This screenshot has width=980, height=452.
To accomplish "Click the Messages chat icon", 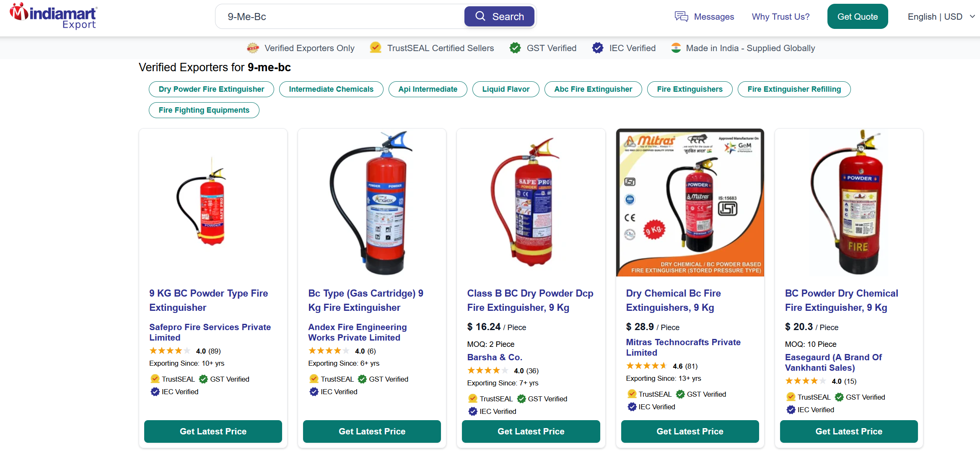I will coord(681,17).
